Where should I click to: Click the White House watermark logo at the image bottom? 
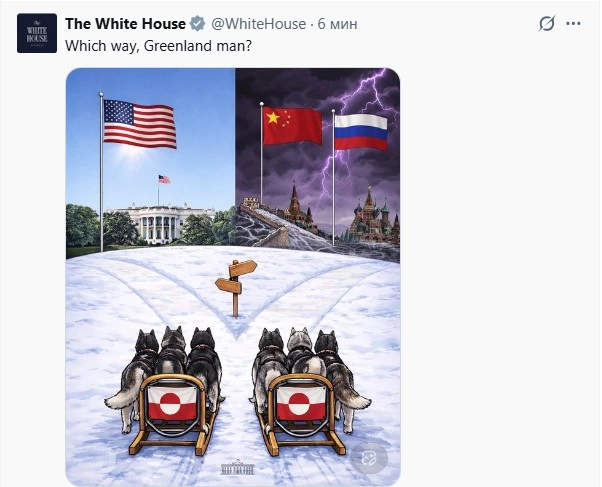(x=237, y=468)
